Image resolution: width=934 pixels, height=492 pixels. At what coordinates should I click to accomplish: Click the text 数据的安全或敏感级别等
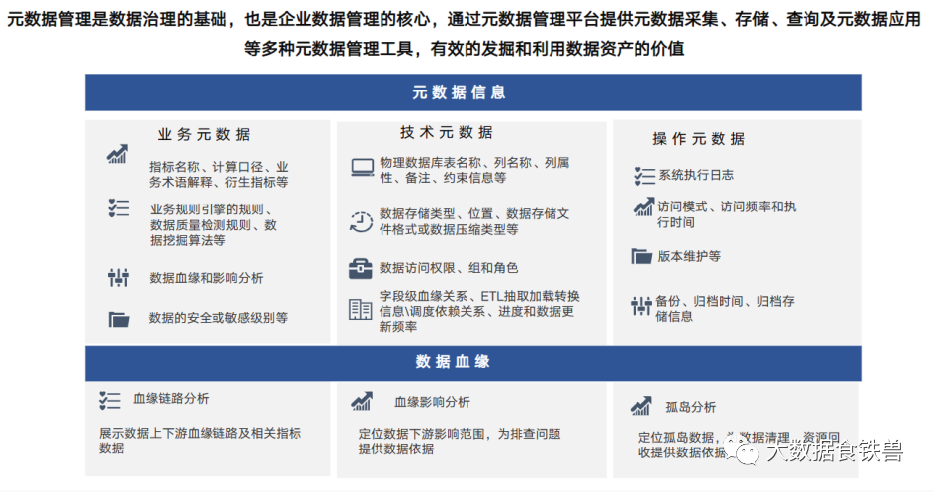219,318
